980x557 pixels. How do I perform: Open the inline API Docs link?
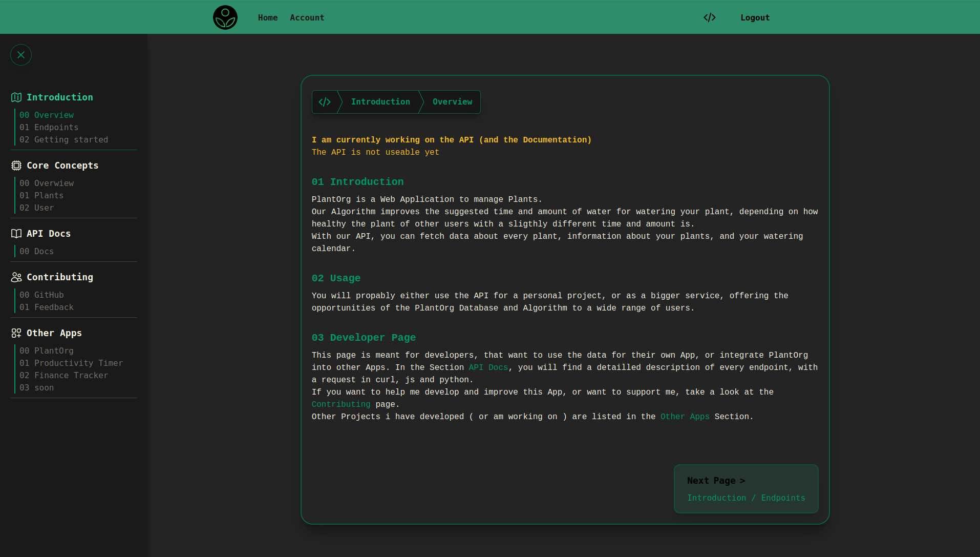click(488, 367)
